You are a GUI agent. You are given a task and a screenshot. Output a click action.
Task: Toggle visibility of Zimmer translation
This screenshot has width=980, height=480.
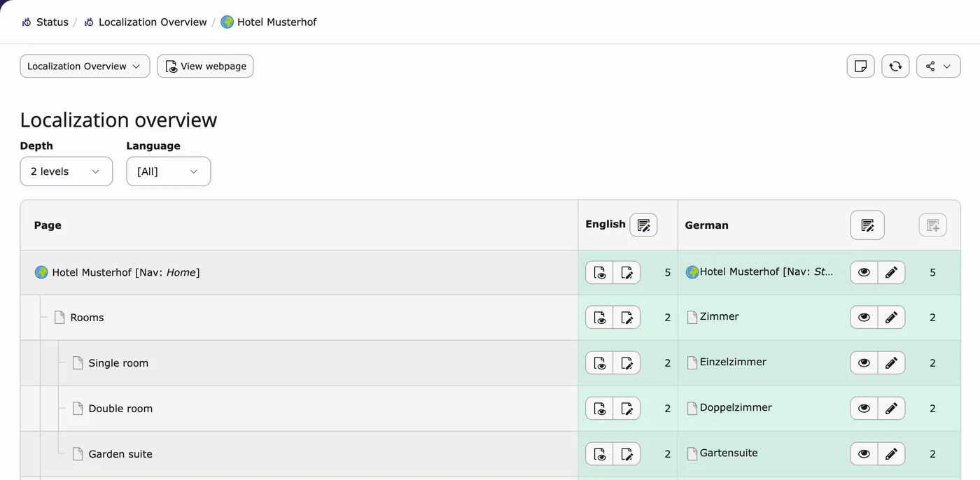point(864,318)
